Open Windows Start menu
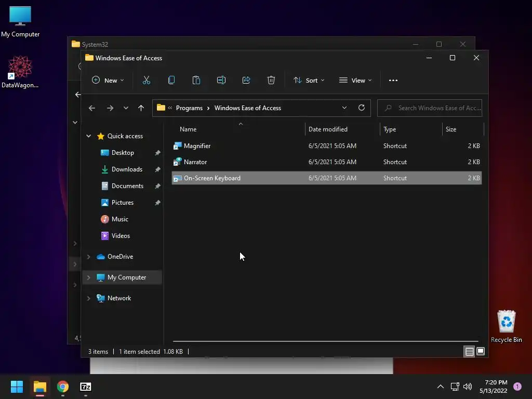This screenshot has width=532, height=399. coord(17,387)
